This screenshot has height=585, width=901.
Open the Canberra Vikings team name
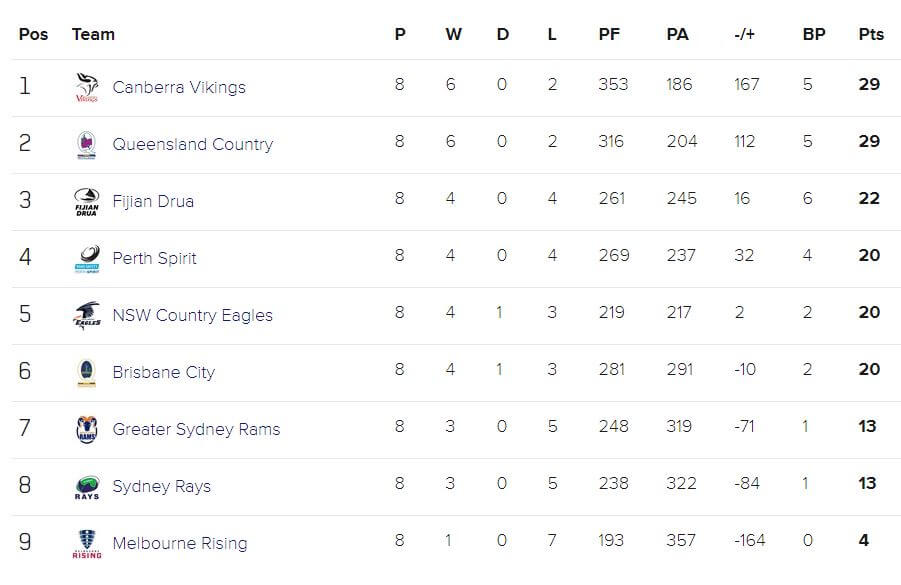(x=179, y=87)
